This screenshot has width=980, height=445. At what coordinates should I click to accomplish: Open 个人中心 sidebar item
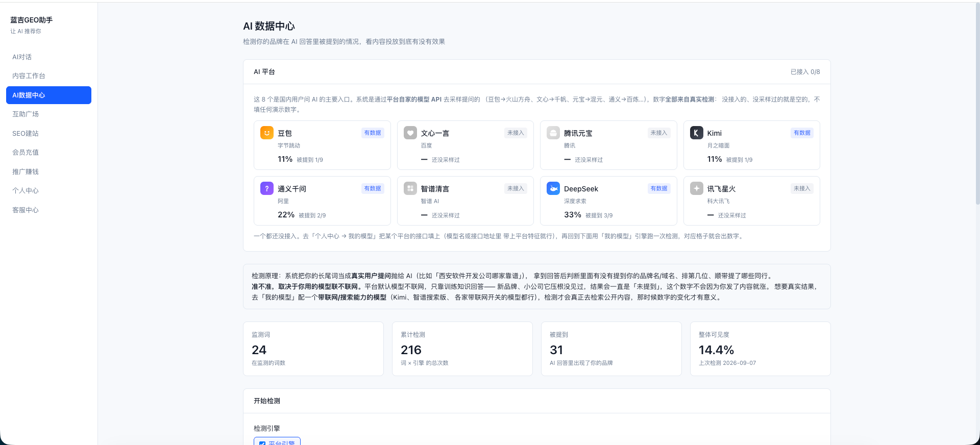pos(48,191)
